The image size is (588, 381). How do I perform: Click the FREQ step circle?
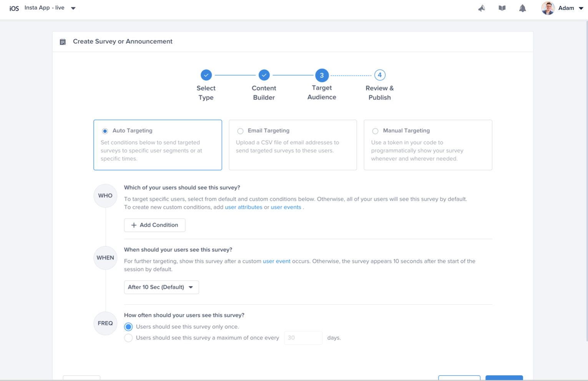point(105,323)
